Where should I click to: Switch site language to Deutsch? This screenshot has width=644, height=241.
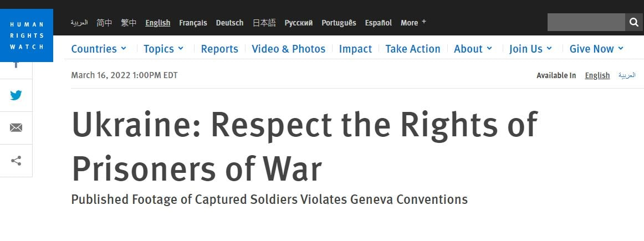(x=229, y=23)
